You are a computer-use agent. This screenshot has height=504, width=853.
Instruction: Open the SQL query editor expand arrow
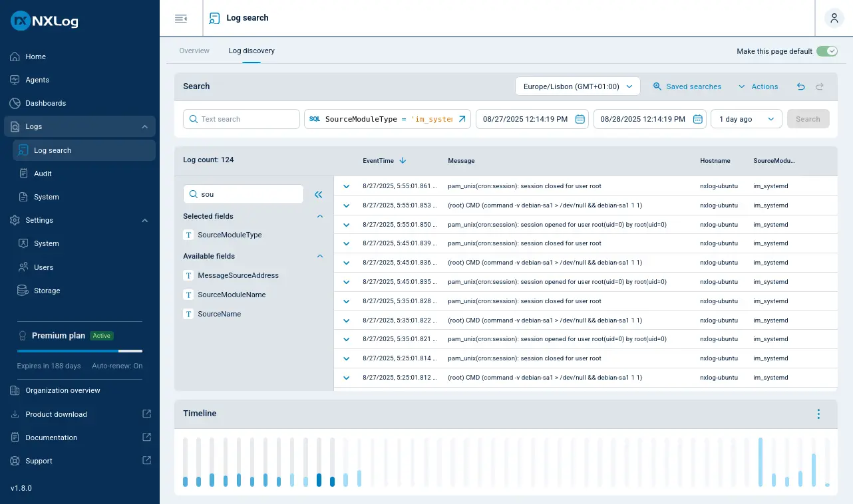(x=462, y=119)
